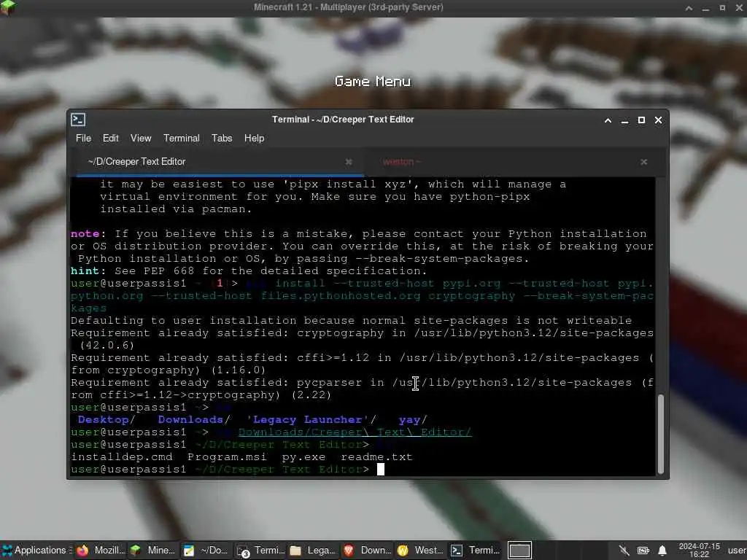Switch to the ~/Do... editor taskbar item

[206, 551]
